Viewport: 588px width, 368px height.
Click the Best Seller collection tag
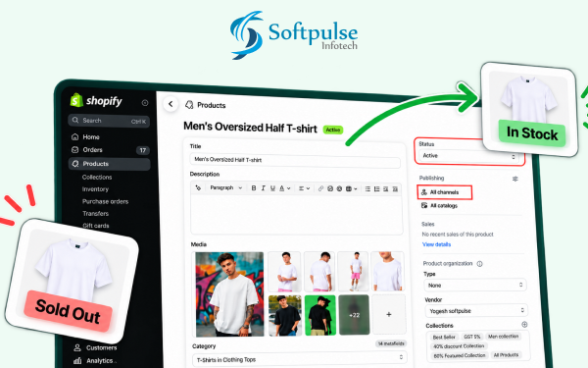(x=444, y=337)
